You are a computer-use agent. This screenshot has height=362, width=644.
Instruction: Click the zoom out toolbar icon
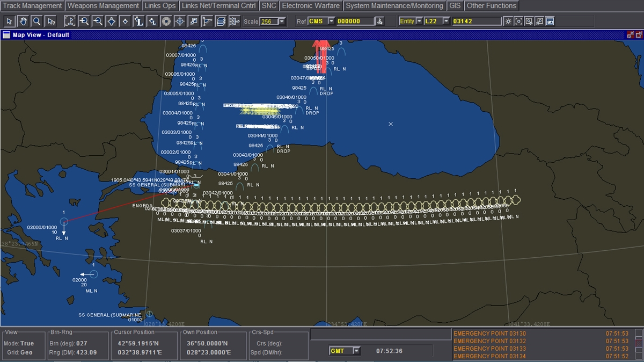pyautogui.click(x=98, y=21)
